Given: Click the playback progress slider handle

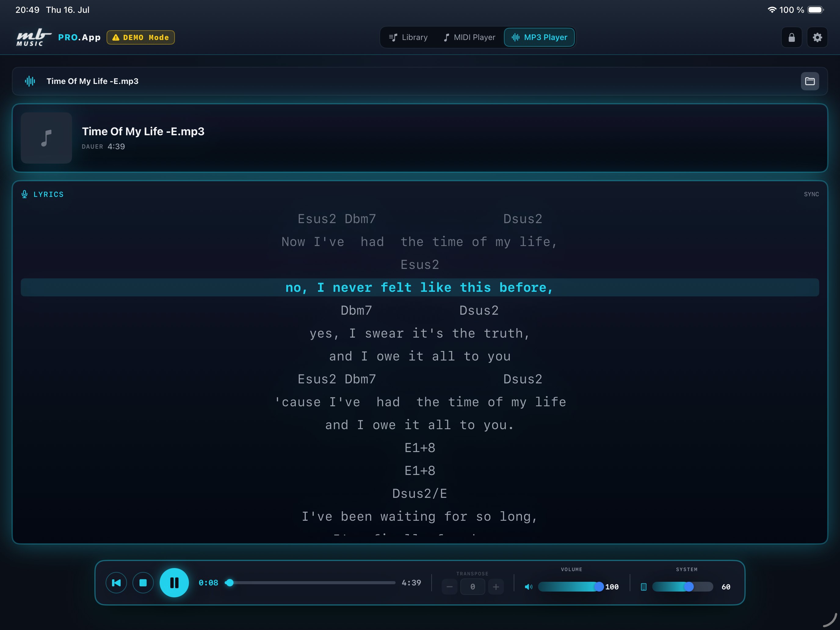Looking at the screenshot, I should tap(229, 582).
